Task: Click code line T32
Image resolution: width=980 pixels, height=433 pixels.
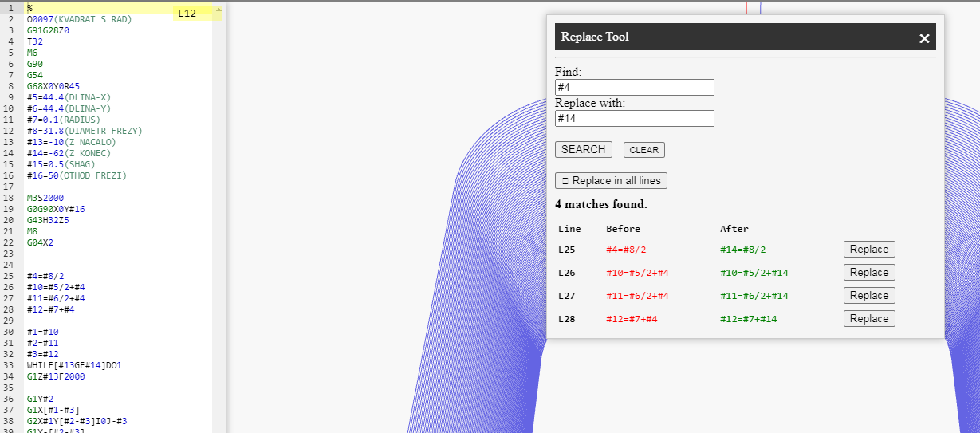Action: [x=35, y=41]
